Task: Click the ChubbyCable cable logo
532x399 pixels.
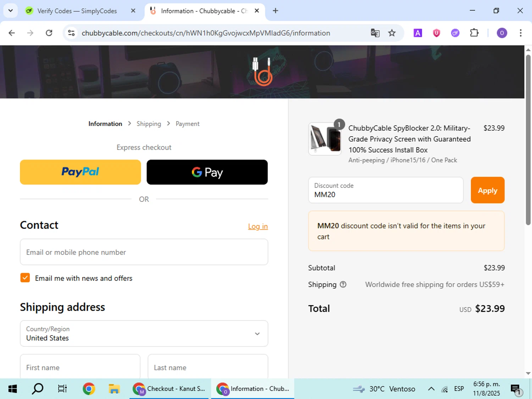Action: pos(262,72)
